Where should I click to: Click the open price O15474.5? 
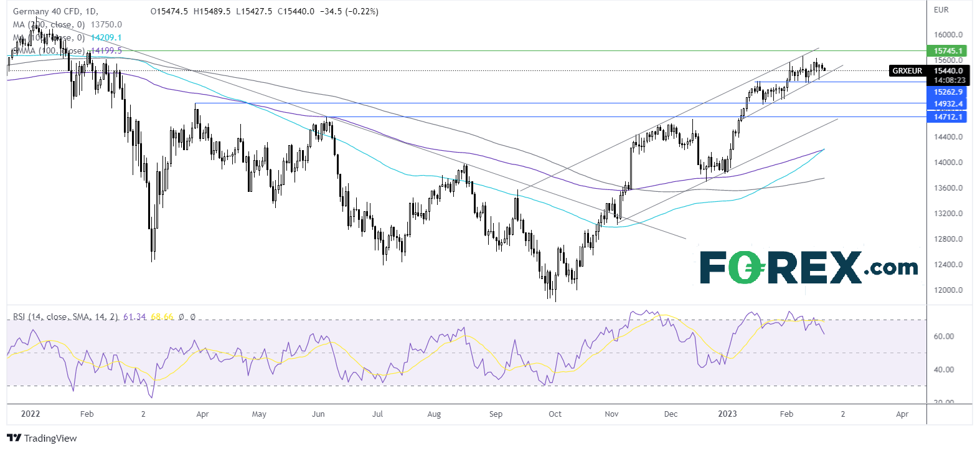coord(169,11)
